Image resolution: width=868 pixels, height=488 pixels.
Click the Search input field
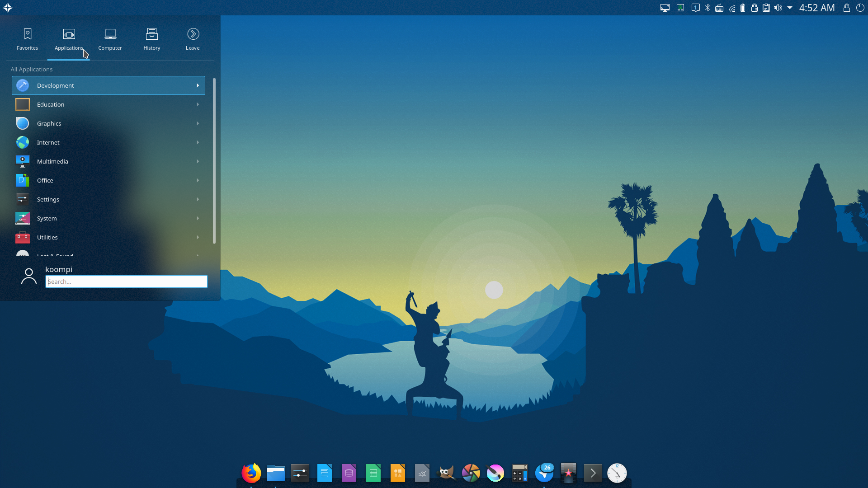[x=127, y=282]
